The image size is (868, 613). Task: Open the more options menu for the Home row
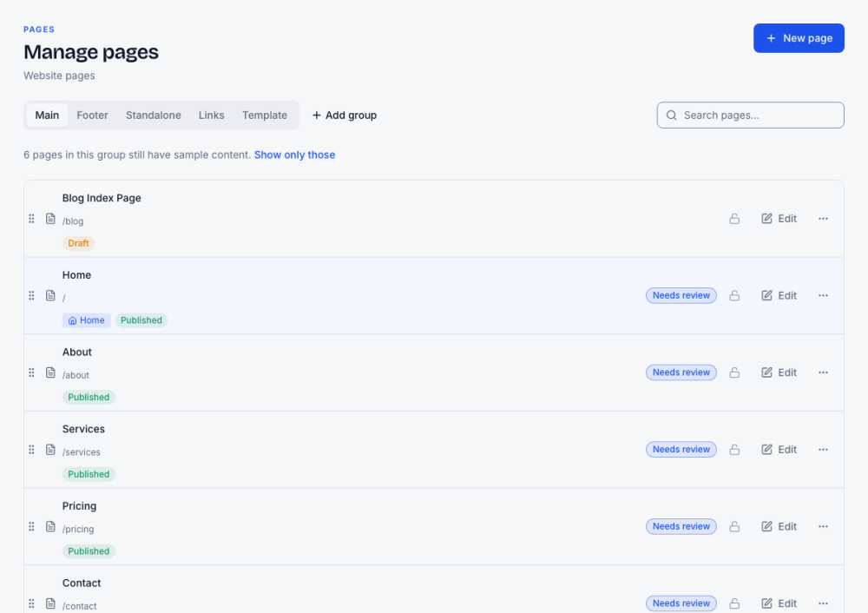(x=823, y=296)
